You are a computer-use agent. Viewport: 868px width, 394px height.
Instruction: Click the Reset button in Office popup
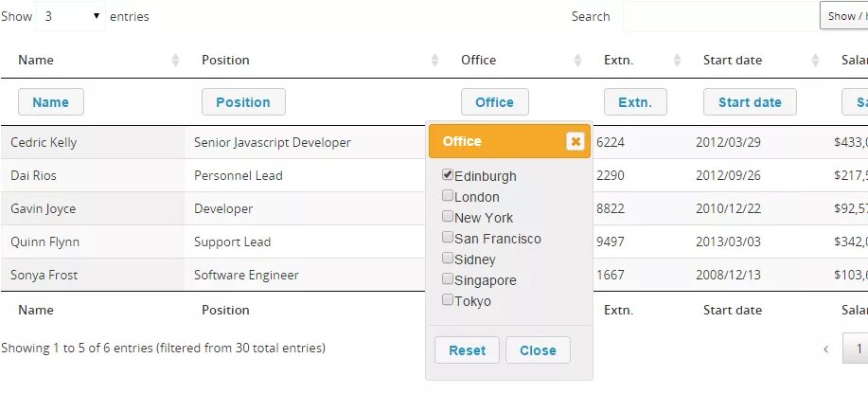467,350
